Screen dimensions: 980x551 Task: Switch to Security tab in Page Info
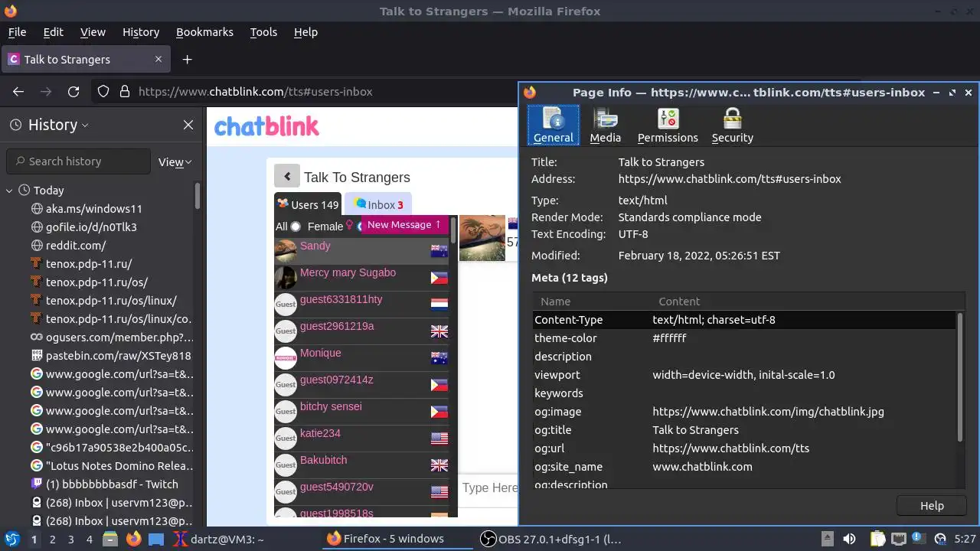[732, 125]
